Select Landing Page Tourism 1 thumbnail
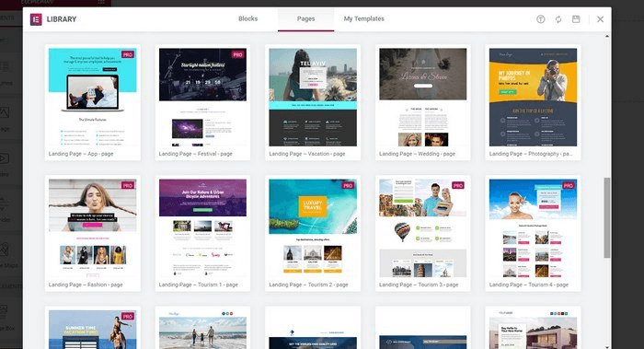The height and width of the screenshot is (349, 644). (202, 228)
